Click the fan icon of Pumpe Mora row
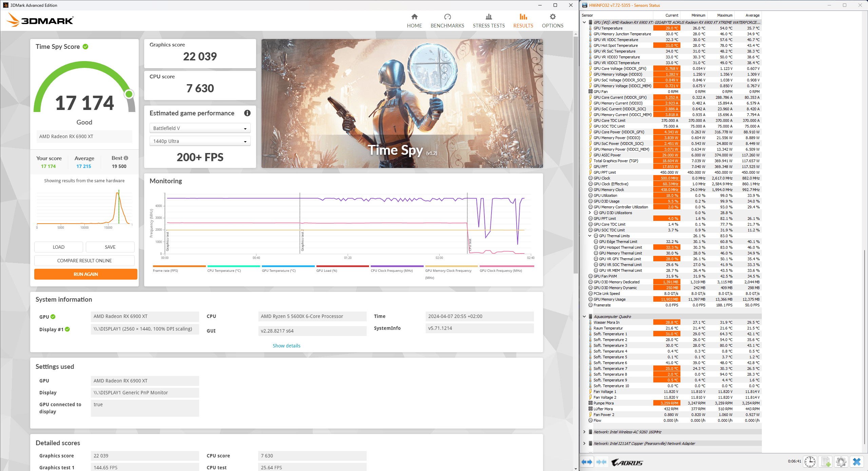 pyautogui.click(x=591, y=403)
